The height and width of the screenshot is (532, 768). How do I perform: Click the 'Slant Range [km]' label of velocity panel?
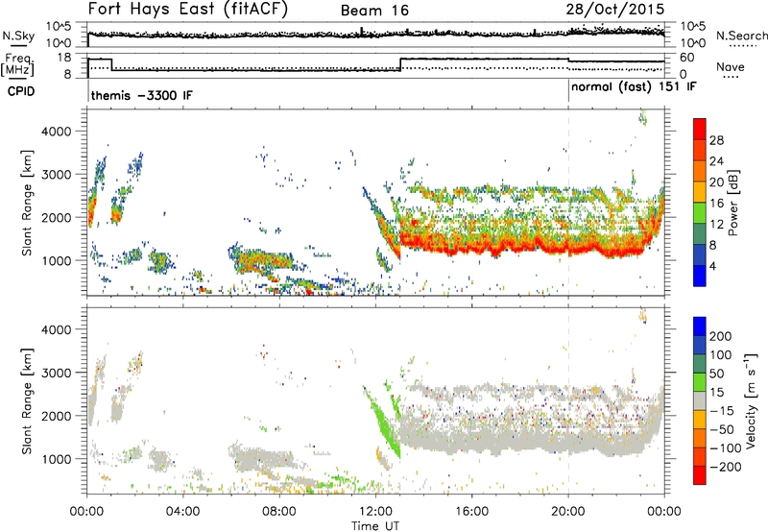27,400
